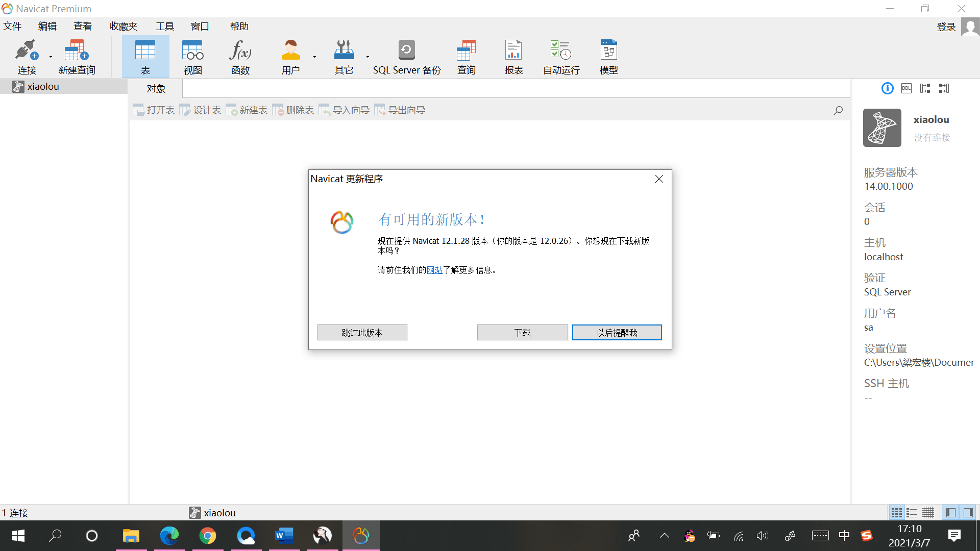Image resolution: width=980 pixels, height=551 pixels.
Task: Open the 帮助 menu
Action: coord(239,26)
